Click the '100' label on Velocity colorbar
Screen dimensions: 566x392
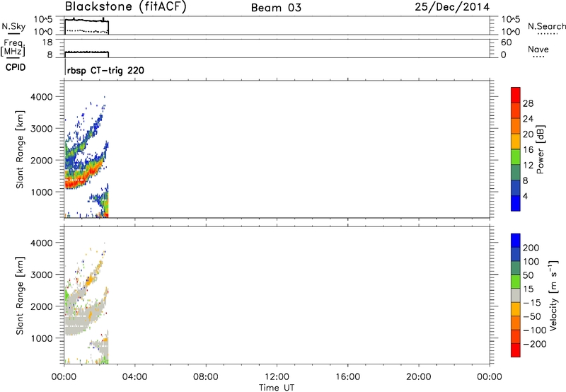[531, 262]
